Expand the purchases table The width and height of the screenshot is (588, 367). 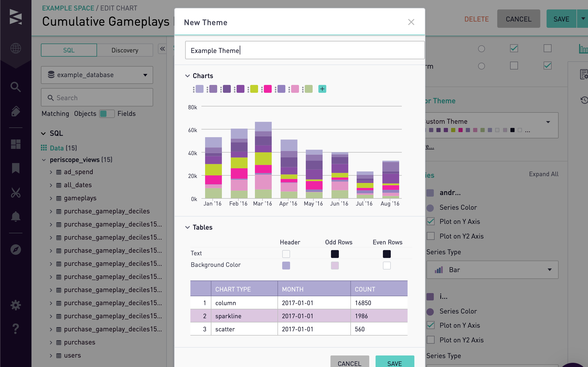51,343
